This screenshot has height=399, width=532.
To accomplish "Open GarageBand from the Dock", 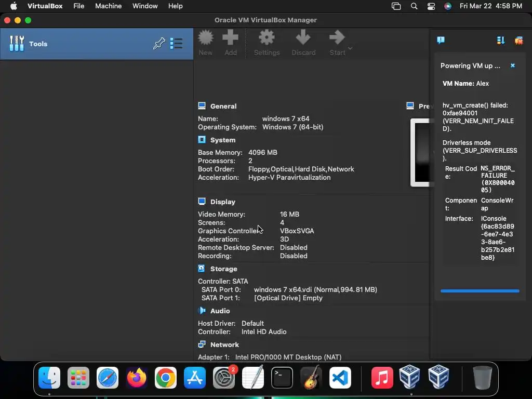I will (x=311, y=377).
